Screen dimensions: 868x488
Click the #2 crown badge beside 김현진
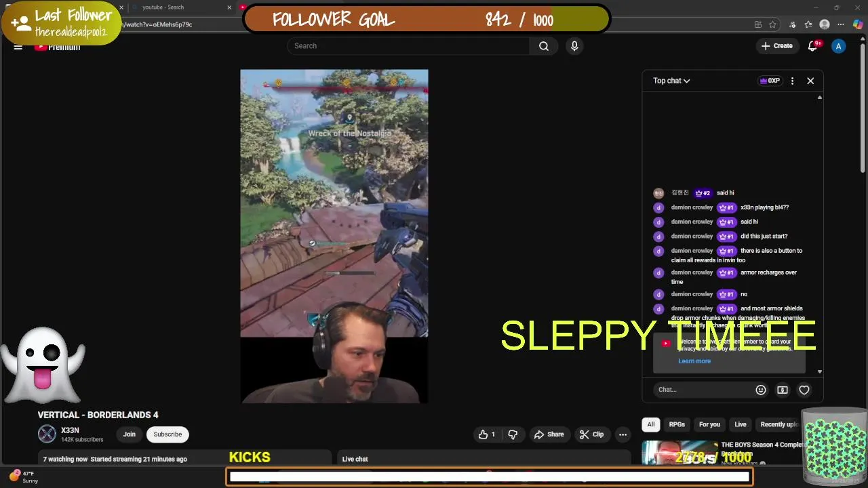pyautogui.click(x=703, y=193)
